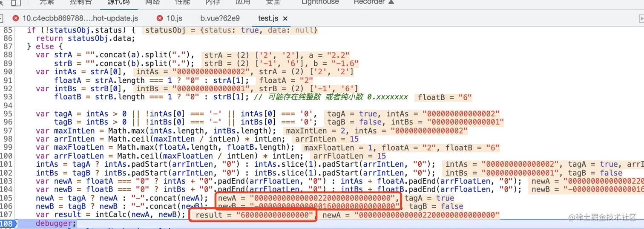The height and width of the screenshot is (229, 644).
Task: Set a breakpoint on line number 86
Action: (8, 38)
